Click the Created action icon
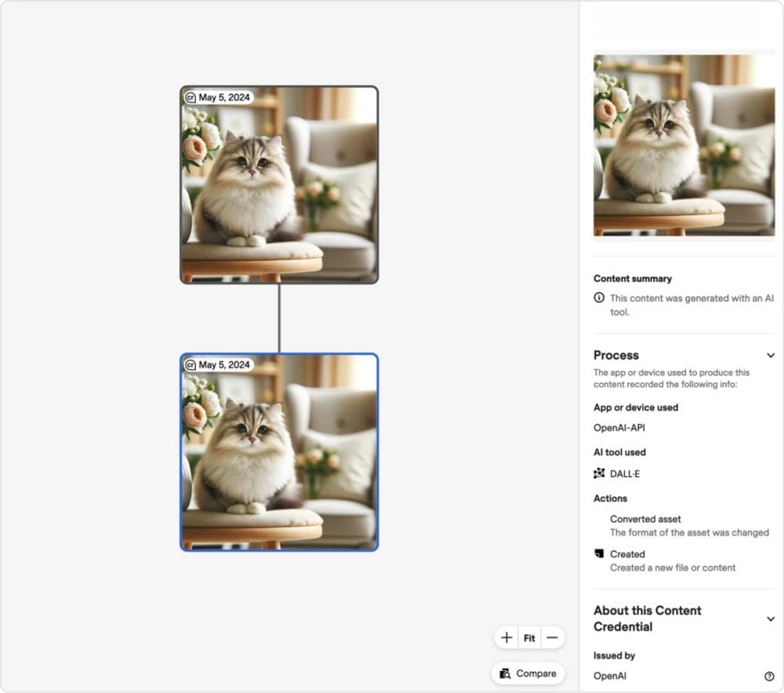 coord(598,553)
